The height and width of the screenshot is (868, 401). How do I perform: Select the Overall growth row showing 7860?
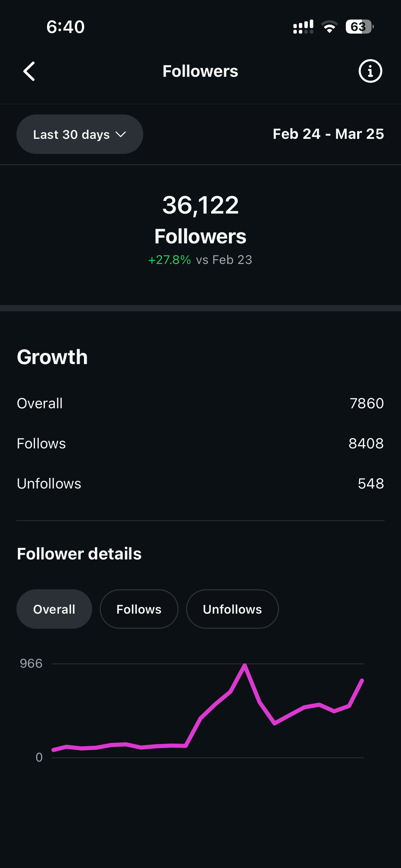tap(200, 403)
